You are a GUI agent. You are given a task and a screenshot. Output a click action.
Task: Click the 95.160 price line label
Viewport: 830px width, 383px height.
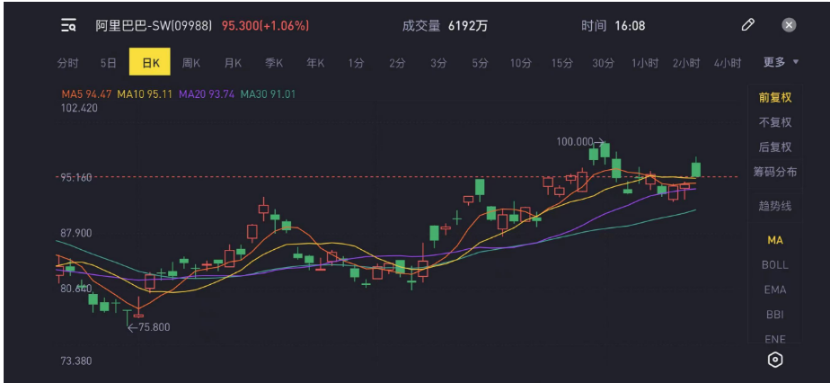[76, 177]
